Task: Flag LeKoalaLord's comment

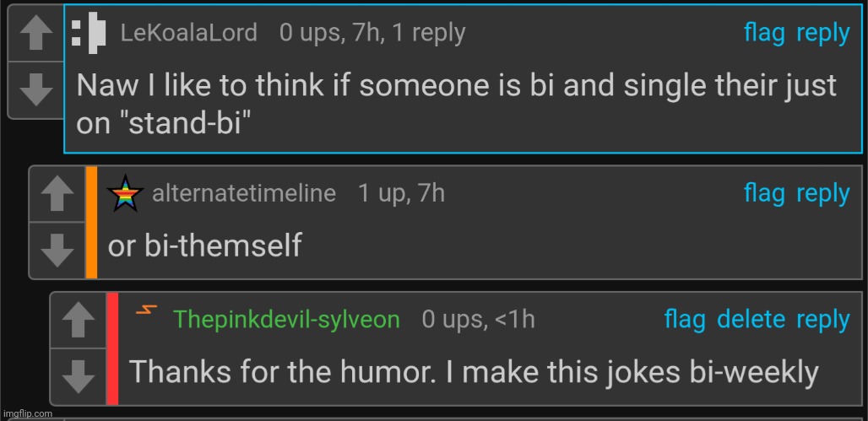Action: coord(764,34)
